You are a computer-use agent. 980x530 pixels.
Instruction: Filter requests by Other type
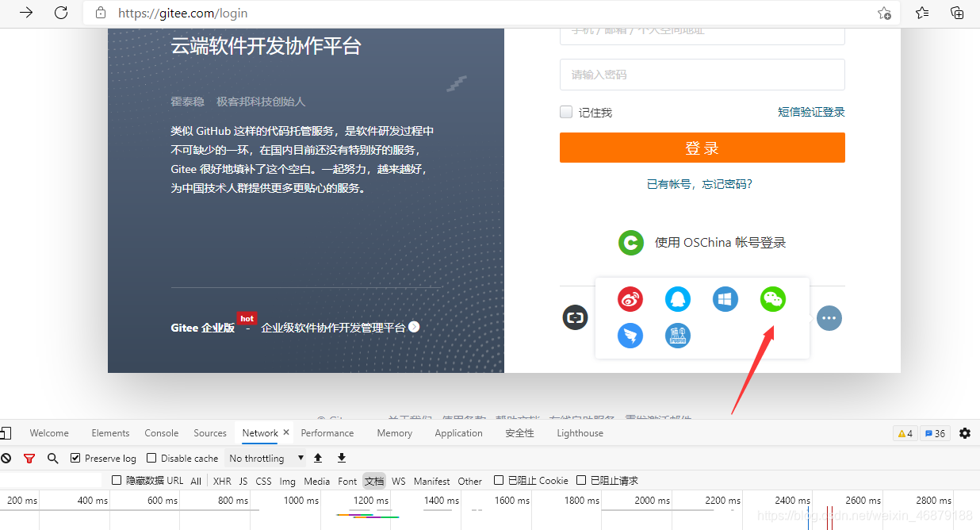coord(470,481)
